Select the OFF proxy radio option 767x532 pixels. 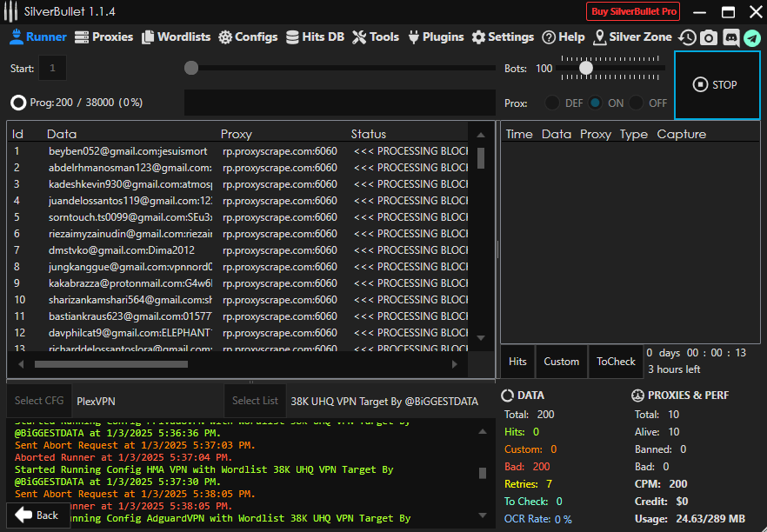click(637, 103)
